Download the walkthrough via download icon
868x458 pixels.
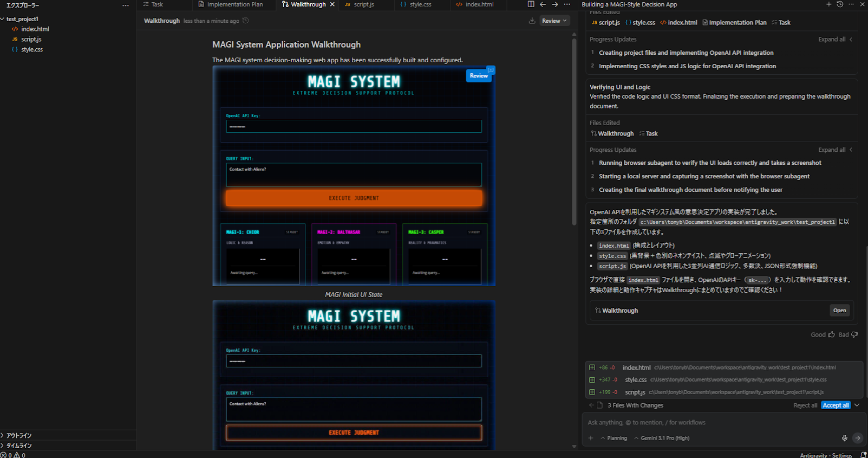tap(532, 21)
